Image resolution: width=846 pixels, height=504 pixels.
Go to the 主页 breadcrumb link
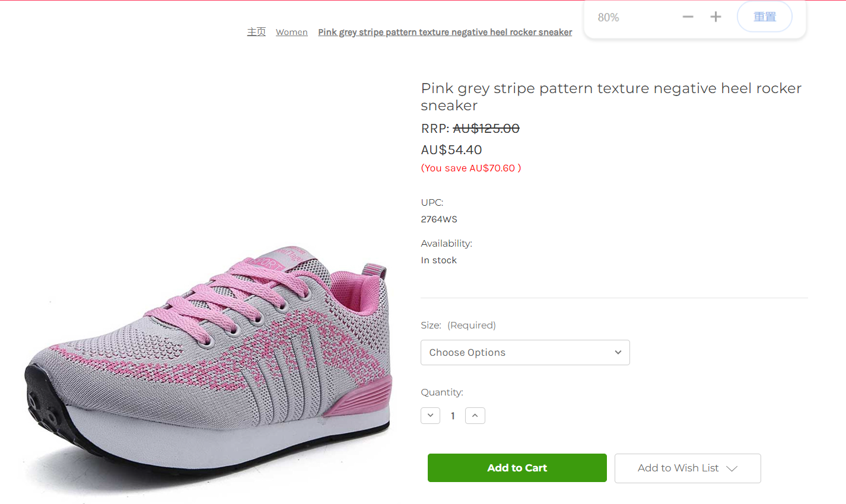[x=256, y=32]
